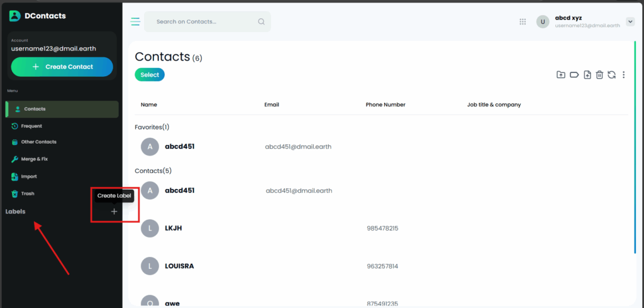Click the plus icon to create label

114,212
